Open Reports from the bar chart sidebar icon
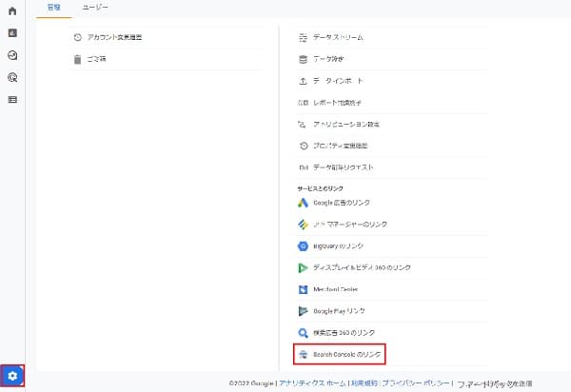This screenshot has width=571, height=392. click(x=12, y=33)
